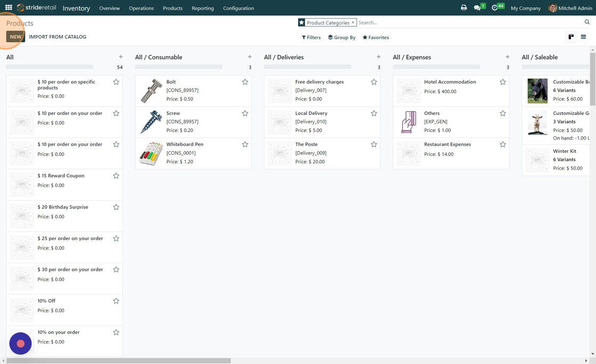
Task: Open the Favorites dropdown
Action: point(376,37)
